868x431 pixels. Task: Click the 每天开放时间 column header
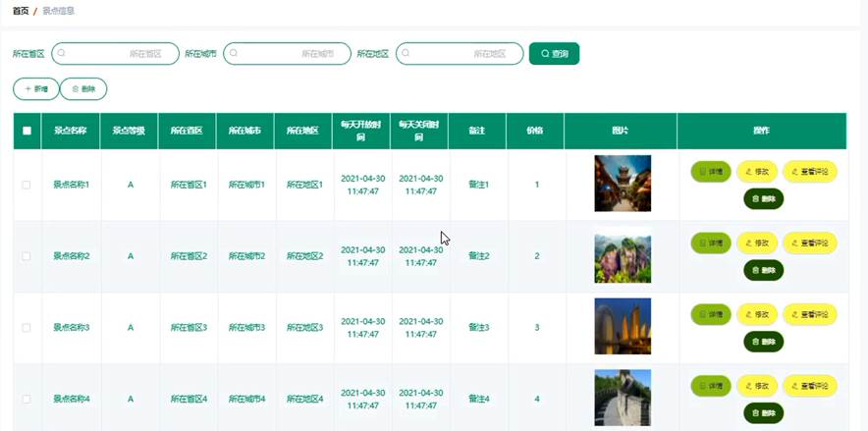pyautogui.click(x=361, y=132)
